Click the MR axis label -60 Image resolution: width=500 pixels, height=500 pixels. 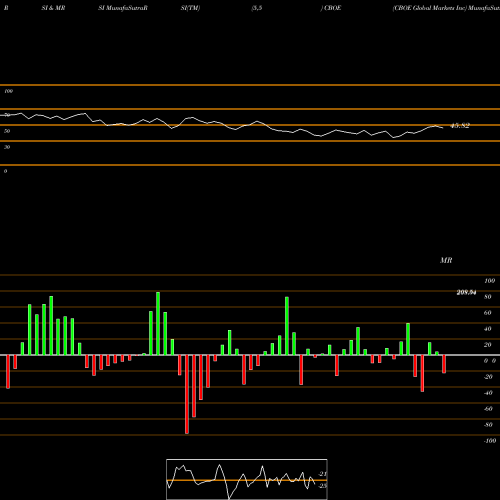tap(488, 409)
